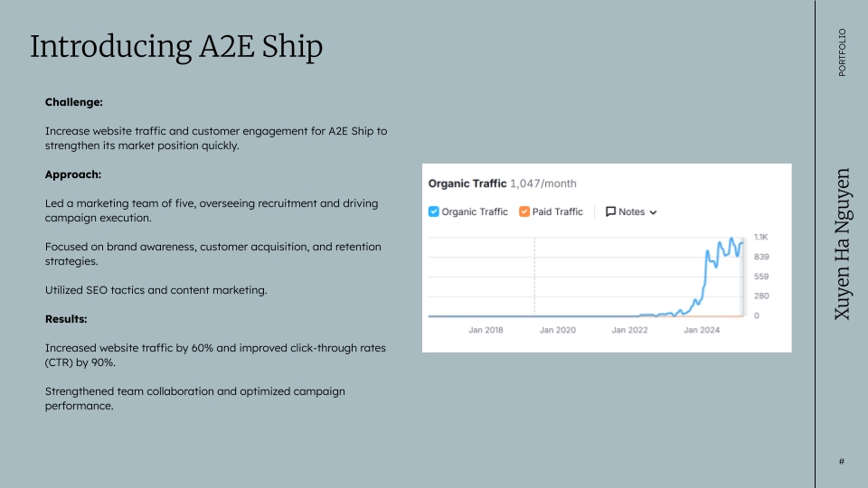The height and width of the screenshot is (488, 868).
Task: Select the vertical Xuyen Ha Nguyen name
Action: tap(842, 243)
